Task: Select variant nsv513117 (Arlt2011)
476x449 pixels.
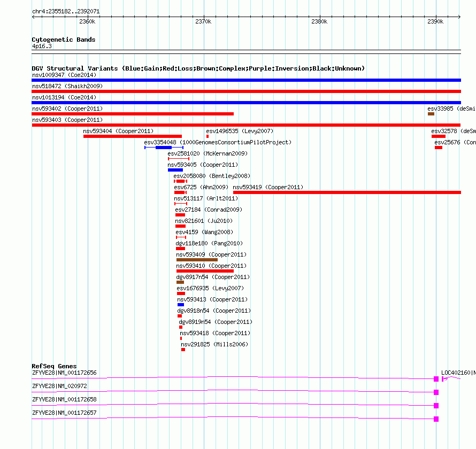Action: [x=181, y=204]
